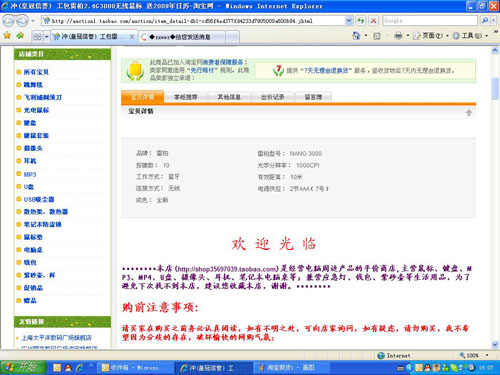The width and height of the screenshot is (500, 375).
Task: Close the first taobao item tab
Action: point(132,37)
